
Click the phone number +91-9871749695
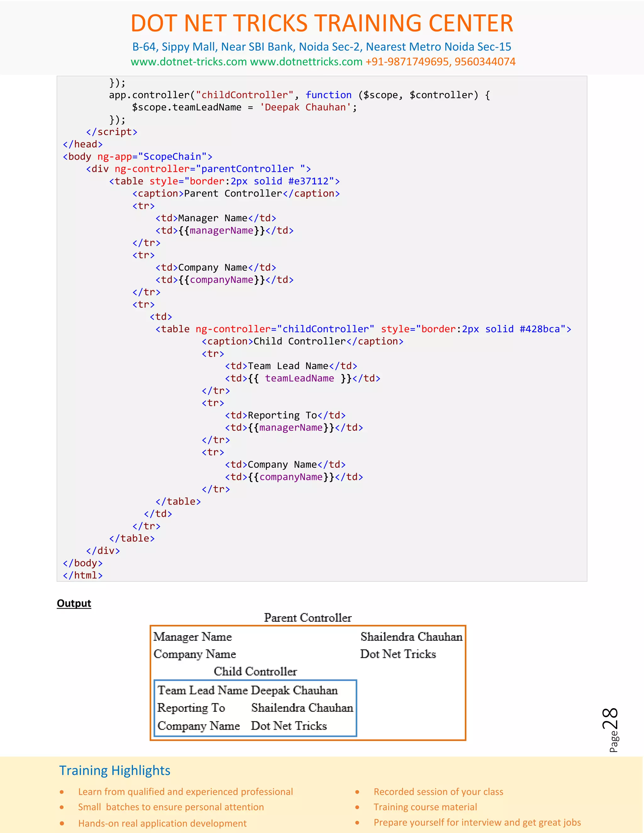point(408,62)
